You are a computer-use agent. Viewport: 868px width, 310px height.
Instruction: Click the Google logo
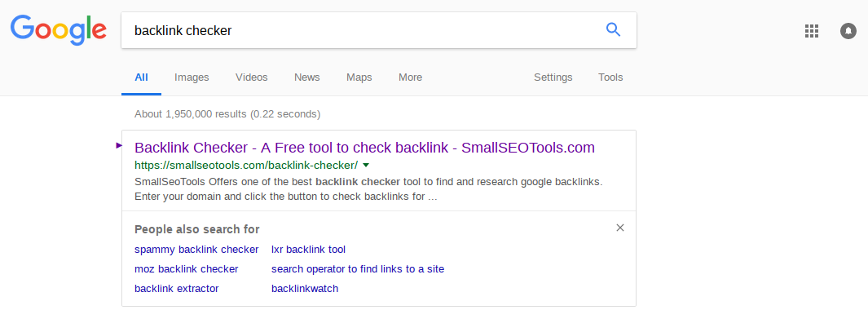(x=58, y=30)
